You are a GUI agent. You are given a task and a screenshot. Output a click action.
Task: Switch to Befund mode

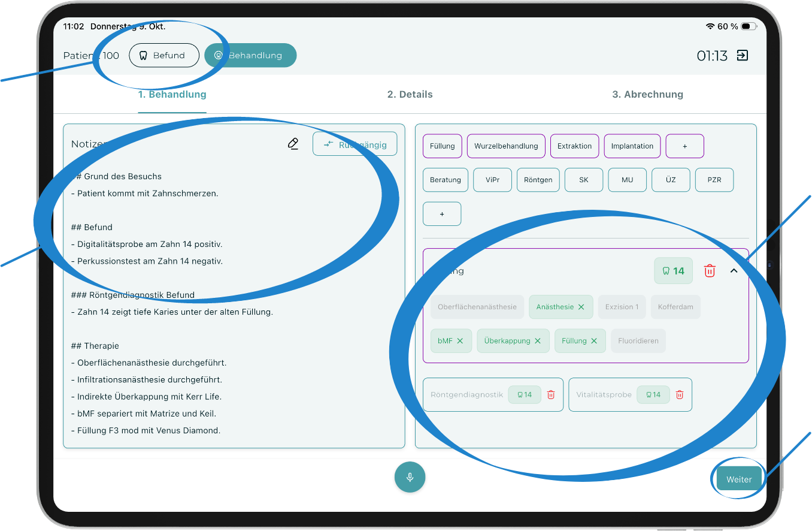pos(163,56)
